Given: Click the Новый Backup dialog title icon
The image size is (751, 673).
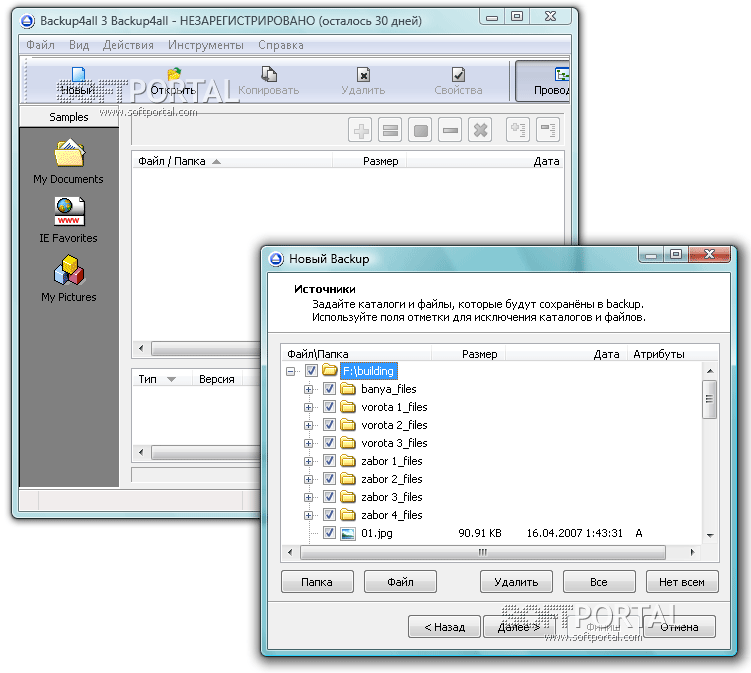Looking at the screenshot, I should (x=276, y=259).
